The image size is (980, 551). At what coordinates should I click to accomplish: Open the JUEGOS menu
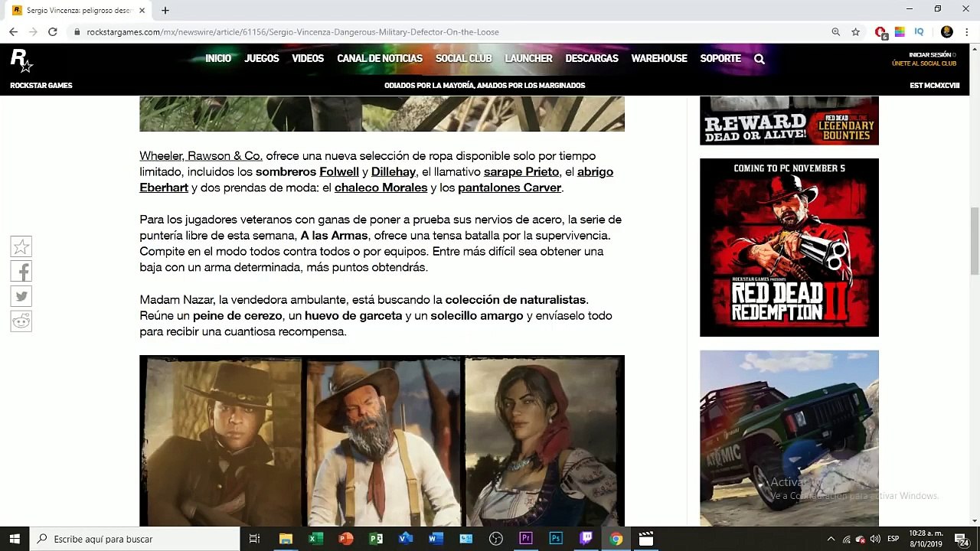[x=262, y=59]
